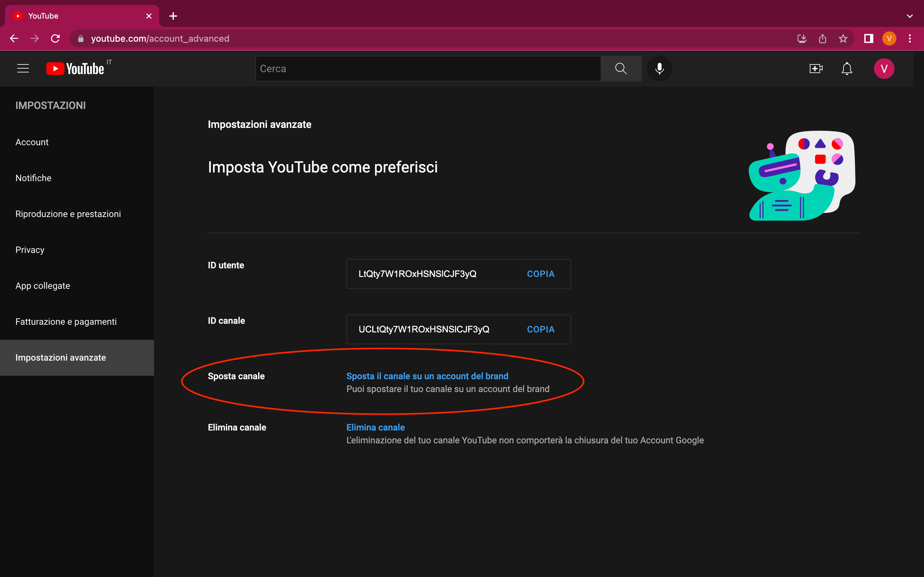Click the create video icon

pos(816,69)
